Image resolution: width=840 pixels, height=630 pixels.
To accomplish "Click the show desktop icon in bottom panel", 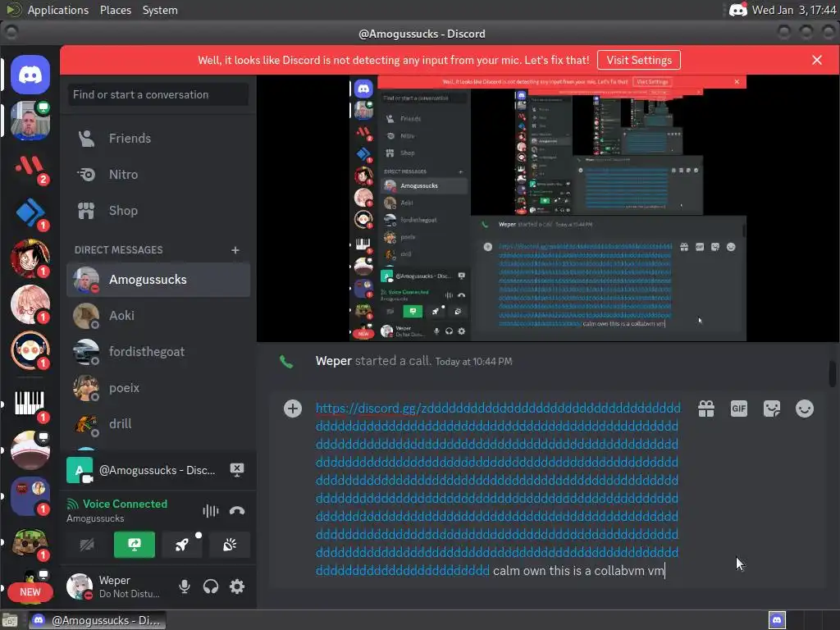I will coord(10,620).
